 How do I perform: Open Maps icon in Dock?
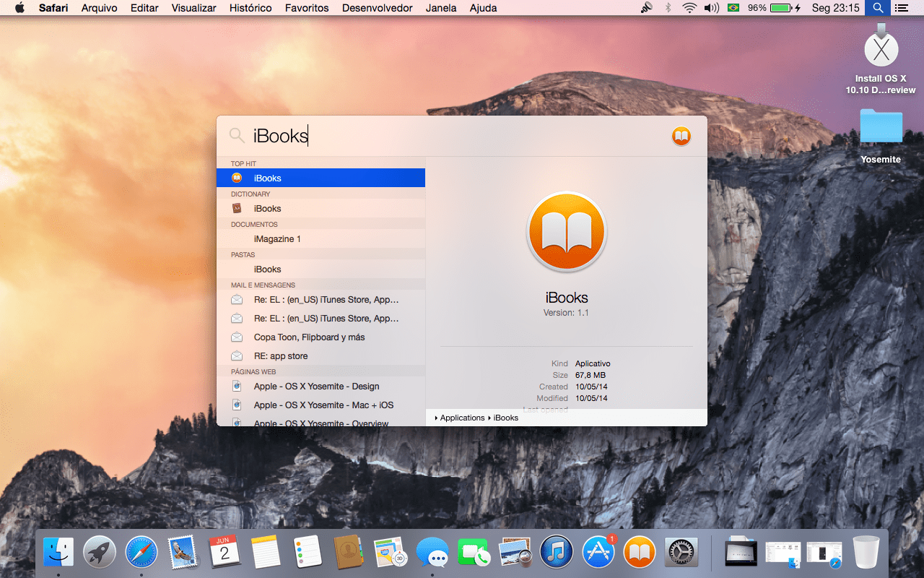click(x=391, y=553)
